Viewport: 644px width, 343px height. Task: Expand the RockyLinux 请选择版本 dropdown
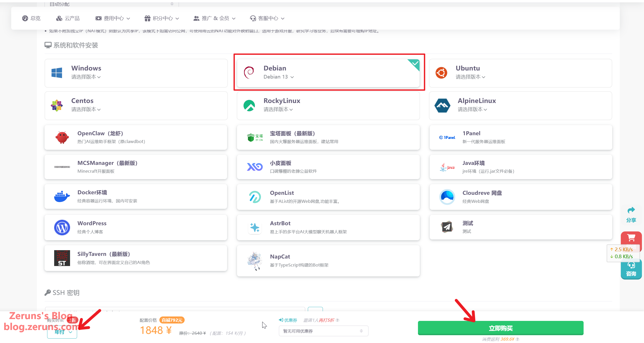pos(278,109)
